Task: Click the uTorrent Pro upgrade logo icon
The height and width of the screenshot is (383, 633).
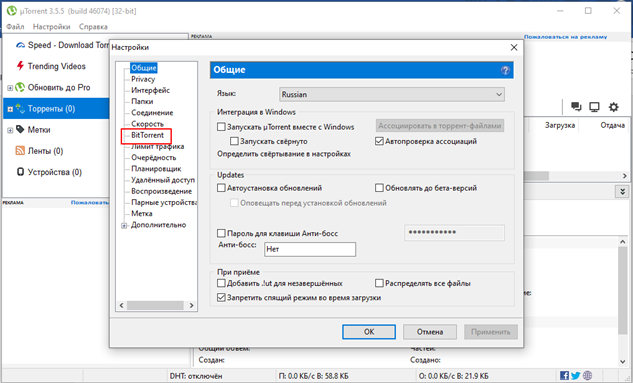Action: 20,87
